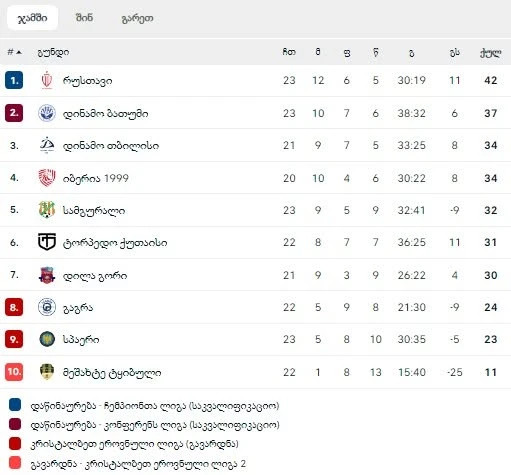The image size is (511, 475).
Task: Open the დილა გორი team crest
Action: pos(47,275)
